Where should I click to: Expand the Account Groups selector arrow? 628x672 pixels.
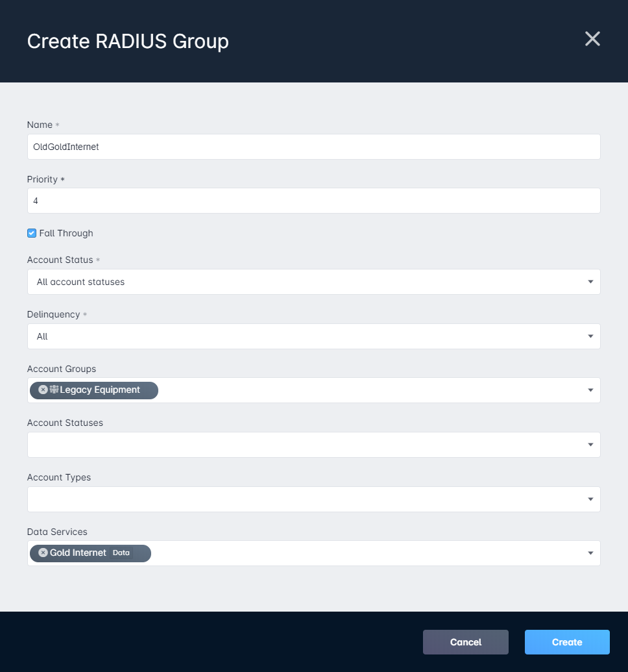pyautogui.click(x=590, y=390)
